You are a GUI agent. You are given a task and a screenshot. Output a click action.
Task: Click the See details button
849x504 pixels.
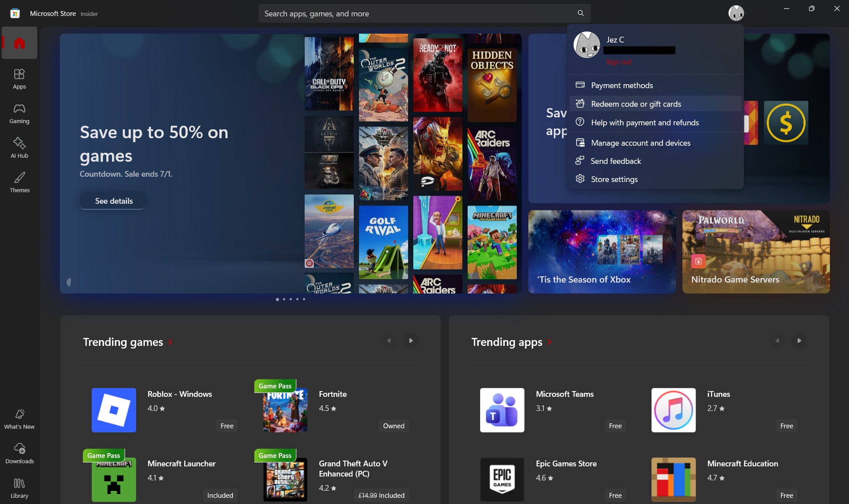114,201
